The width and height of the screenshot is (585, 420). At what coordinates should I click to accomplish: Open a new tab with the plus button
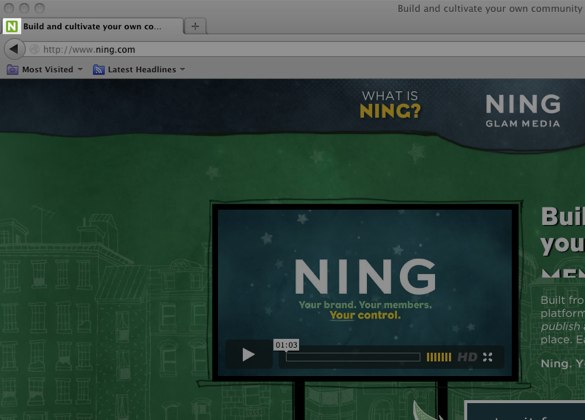195,26
